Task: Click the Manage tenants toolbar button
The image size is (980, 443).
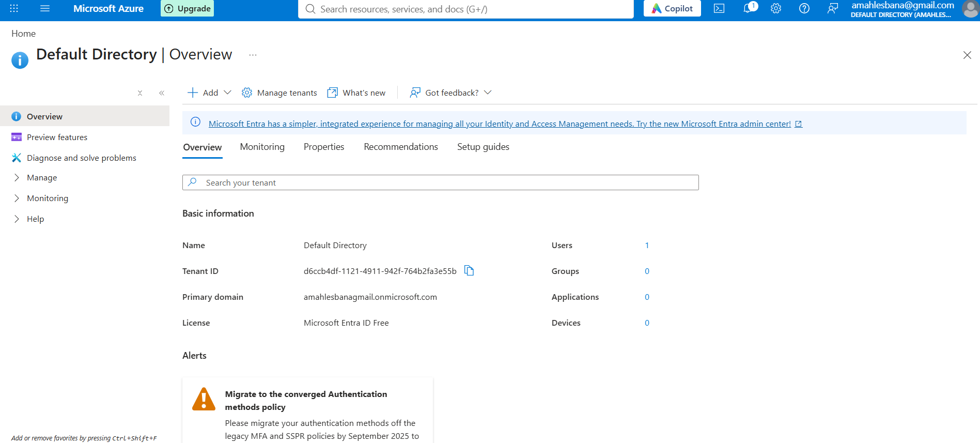Action: (279, 93)
